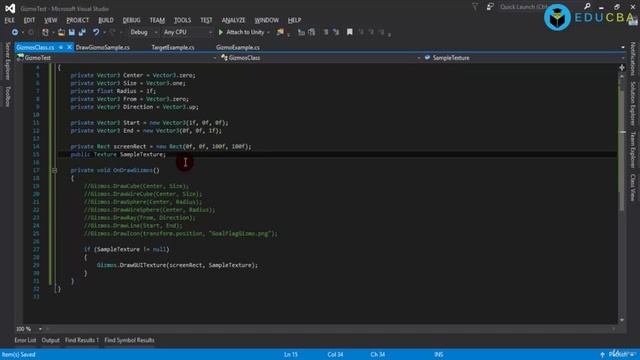Switch to the GizmoExample.cs tab
This screenshot has height=360, width=640.
(238, 47)
